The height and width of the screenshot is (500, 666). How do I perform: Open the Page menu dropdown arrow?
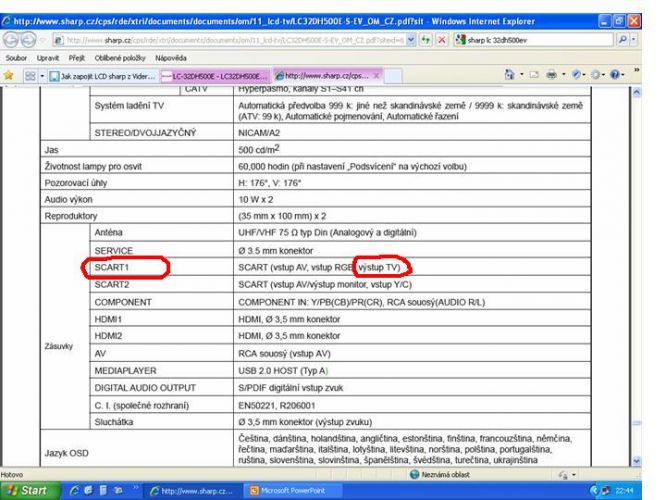tap(584, 75)
